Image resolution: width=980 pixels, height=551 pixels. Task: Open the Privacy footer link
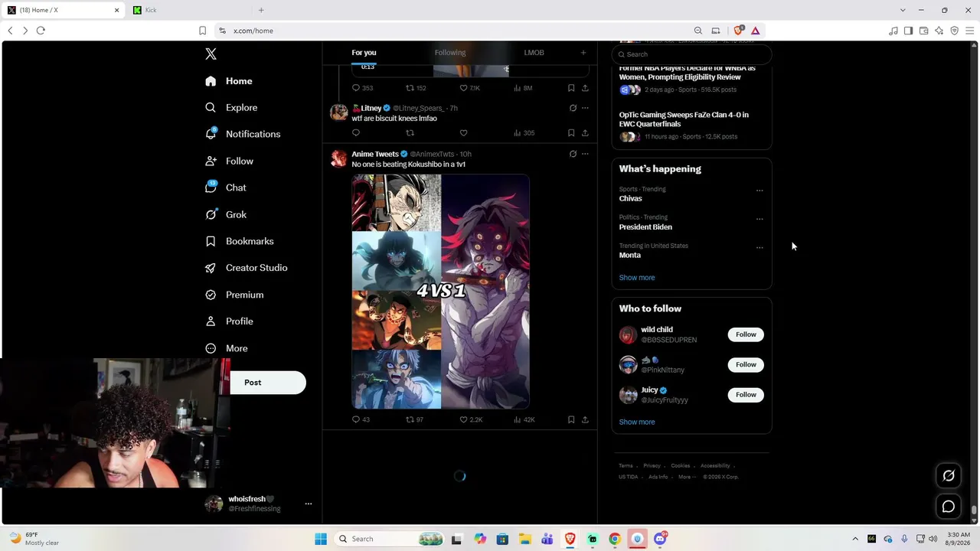click(x=652, y=465)
